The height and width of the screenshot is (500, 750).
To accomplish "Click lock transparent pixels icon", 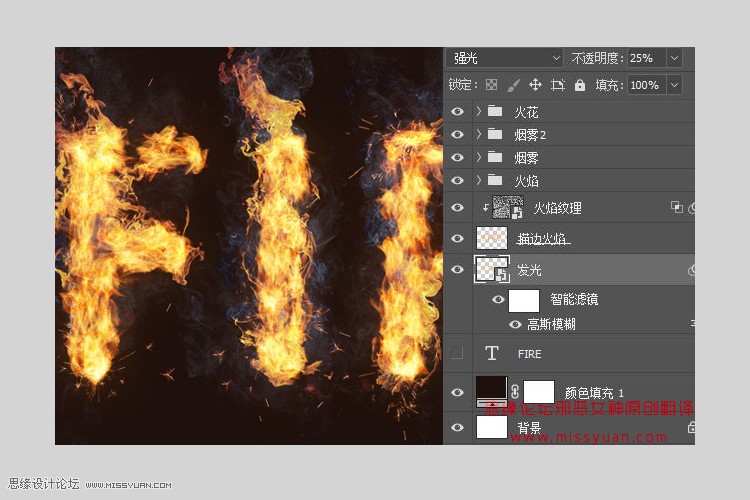I will click(x=491, y=85).
